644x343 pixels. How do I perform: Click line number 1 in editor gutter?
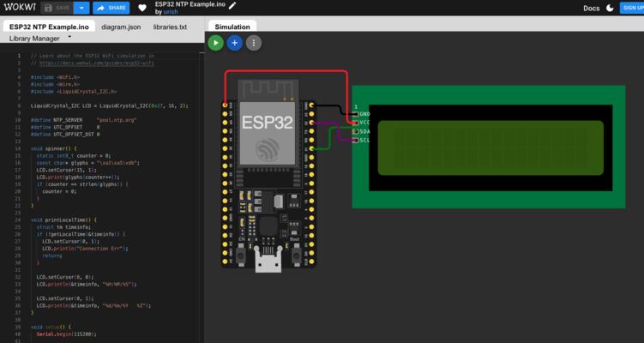[19, 56]
